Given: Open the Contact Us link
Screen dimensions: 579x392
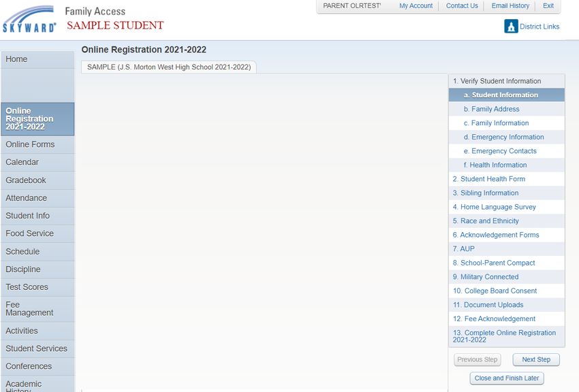Looking at the screenshot, I should 462,6.
